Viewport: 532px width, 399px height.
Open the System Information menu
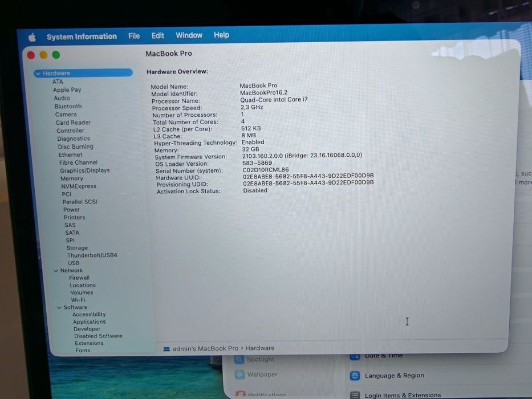pos(82,36)
